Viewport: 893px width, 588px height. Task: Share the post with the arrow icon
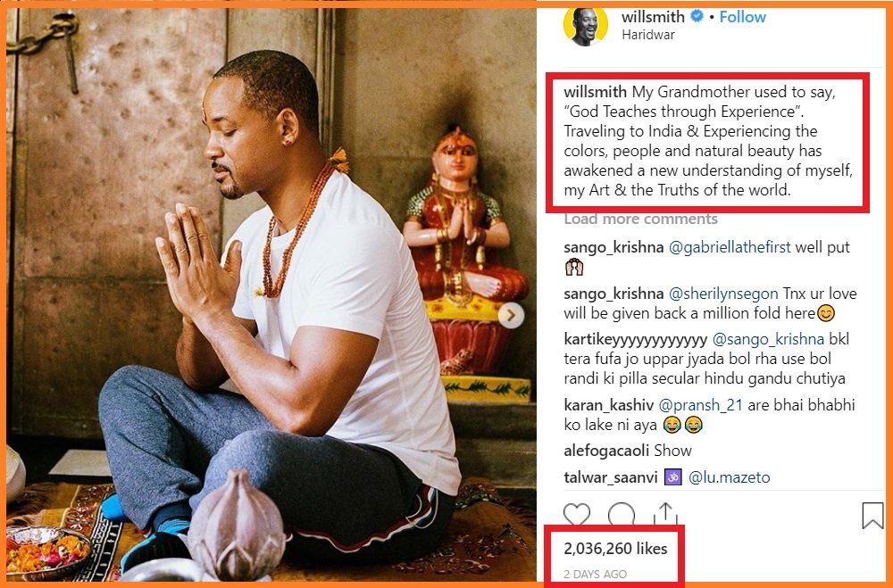[663, 515]
